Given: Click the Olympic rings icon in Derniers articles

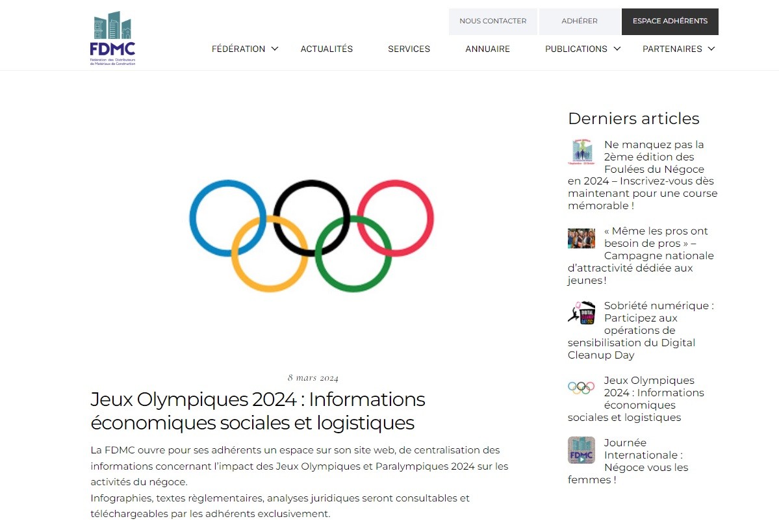Looking at the screenshot, I should 581,386.
